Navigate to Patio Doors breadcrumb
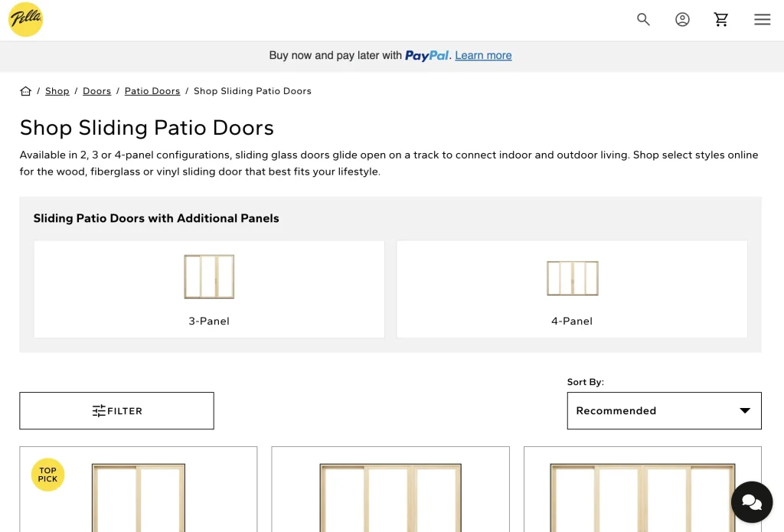 (x=152, y=91)
